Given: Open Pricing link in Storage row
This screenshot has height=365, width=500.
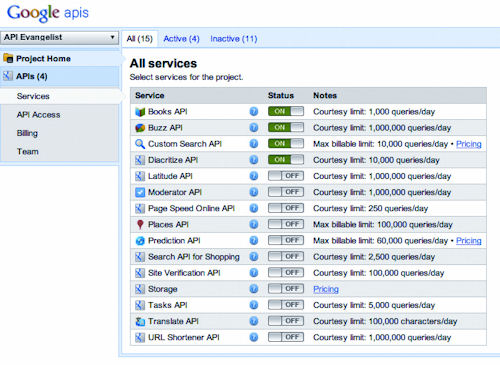Looking at the screenshot, I should click(326, 289).
